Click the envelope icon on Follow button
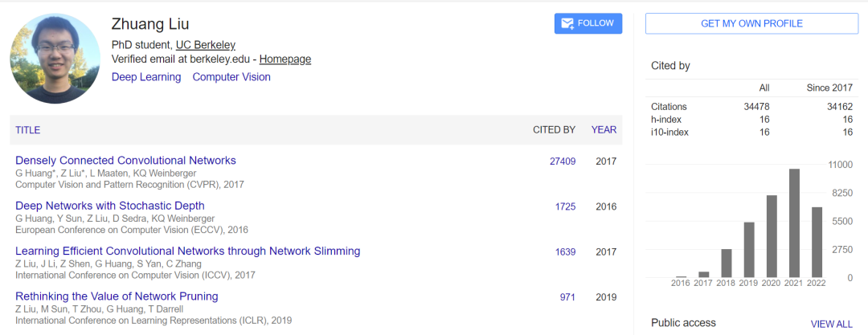This screenshot has height=335, width=868. pos(567,23)
